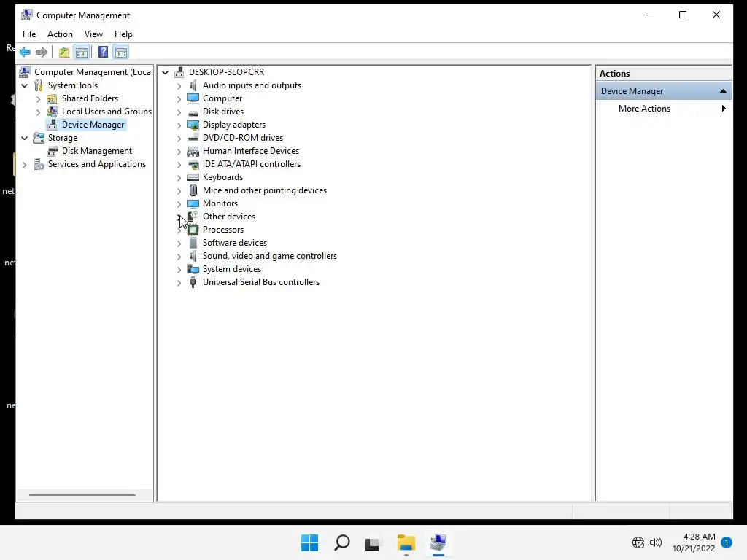The image size is (747, 560).
Task: Click the Software devices category icon
Action: pos(193,243)
